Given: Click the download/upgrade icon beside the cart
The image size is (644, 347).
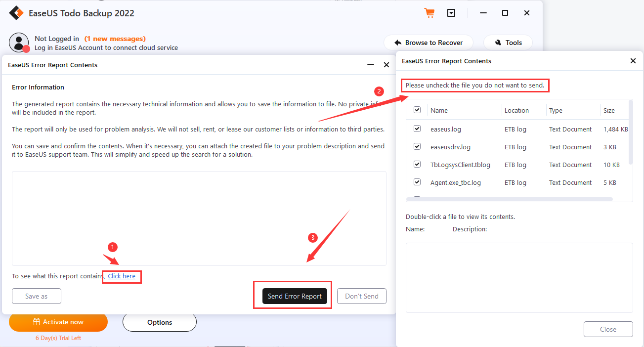Looking at the screenshot, I should click(x=451, y=12).
